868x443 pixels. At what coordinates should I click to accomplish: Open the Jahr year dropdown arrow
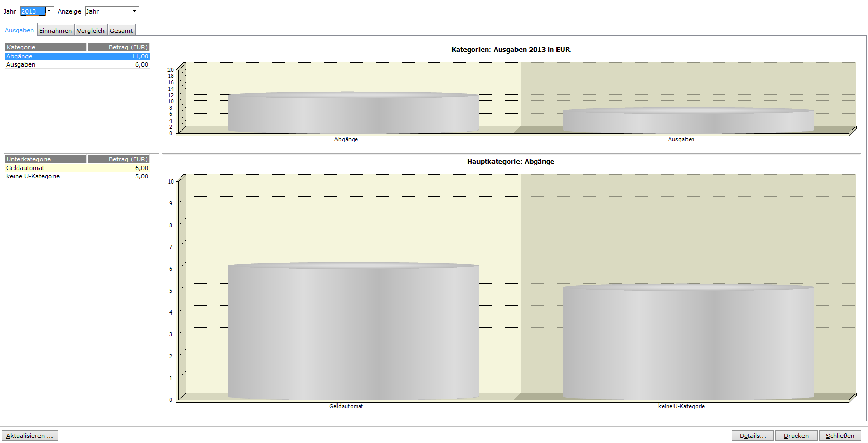point(49,11)
